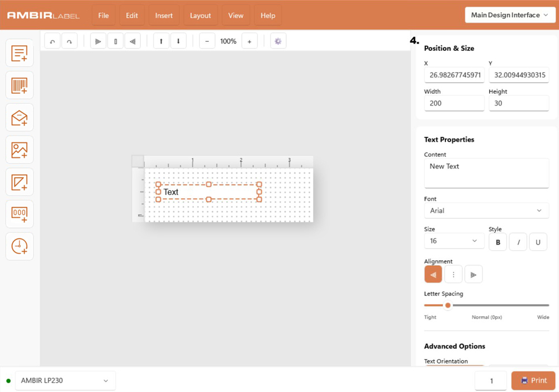Click the Wide spacing label
This screenshot has width=559, height=392.
pos(543,317)
